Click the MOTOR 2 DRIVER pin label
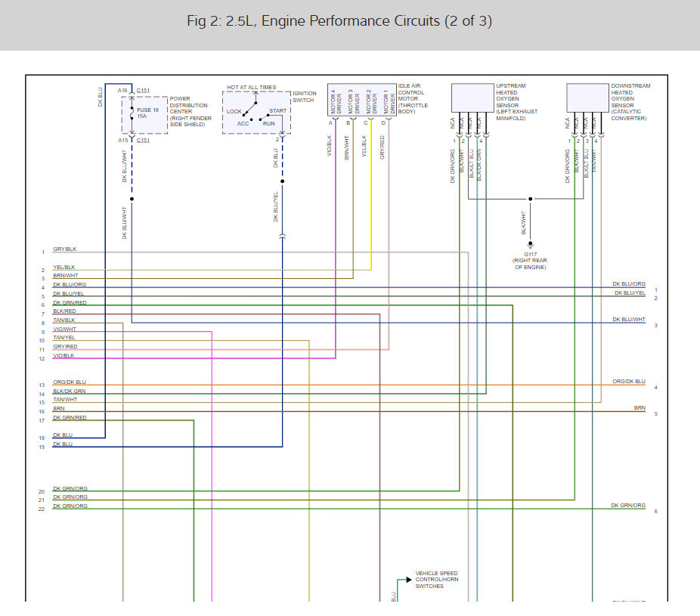 pyautogui.click(x=371, y=101)
